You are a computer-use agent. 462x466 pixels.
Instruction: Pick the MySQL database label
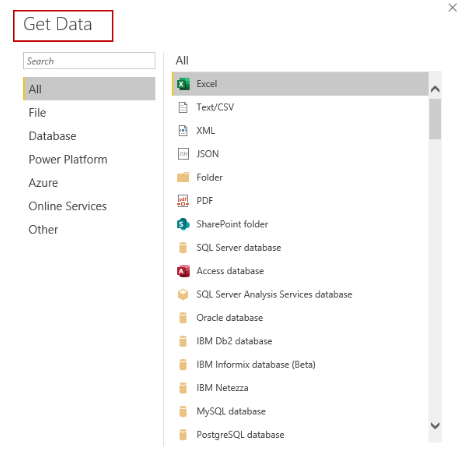click(x=231, y=412)
